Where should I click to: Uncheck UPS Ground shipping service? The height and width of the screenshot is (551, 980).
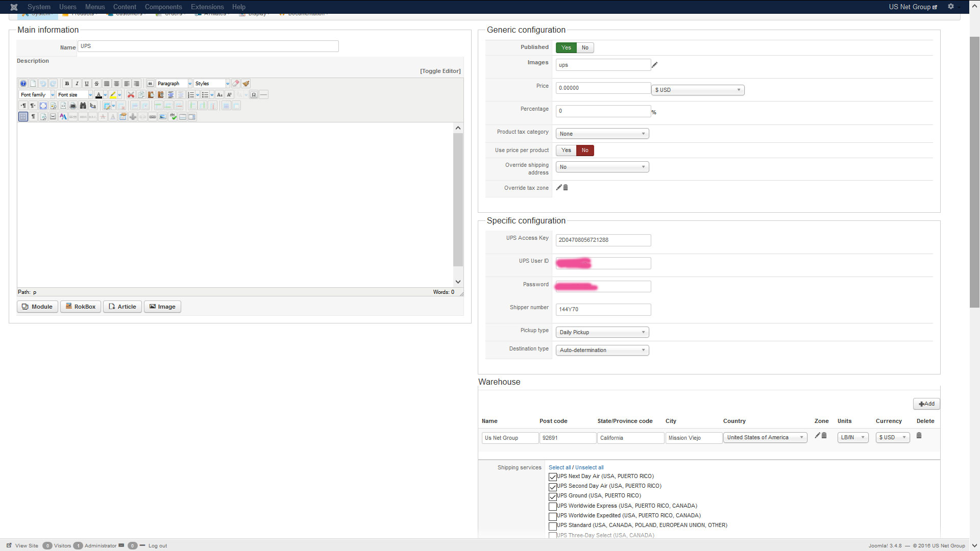tap(552, 496)
